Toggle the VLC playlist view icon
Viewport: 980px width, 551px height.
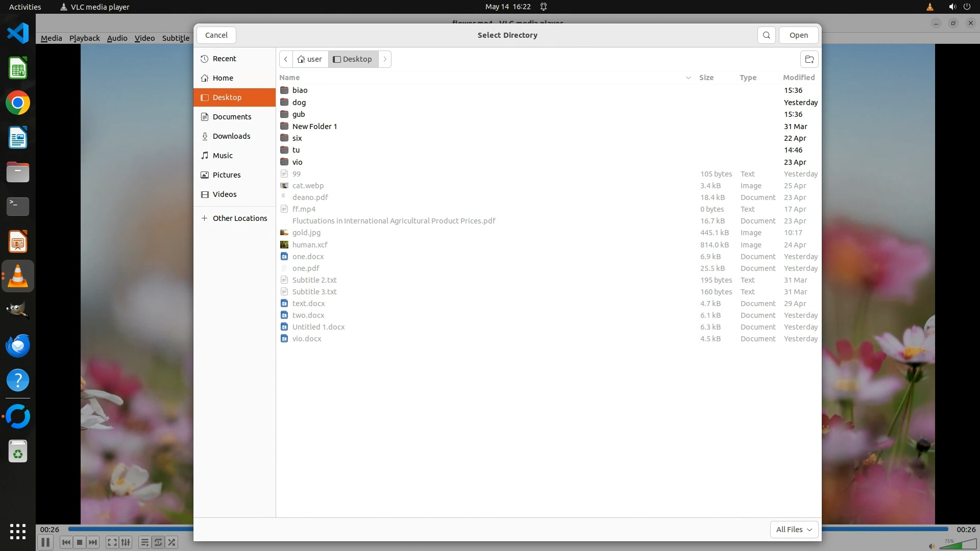(x=144, y=542)
